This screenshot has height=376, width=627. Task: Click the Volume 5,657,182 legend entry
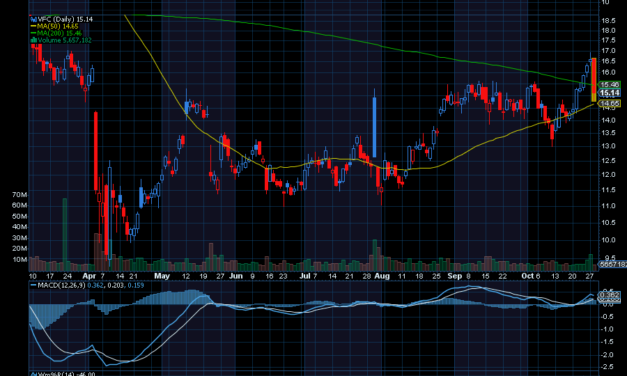click(x=64, y=40)
